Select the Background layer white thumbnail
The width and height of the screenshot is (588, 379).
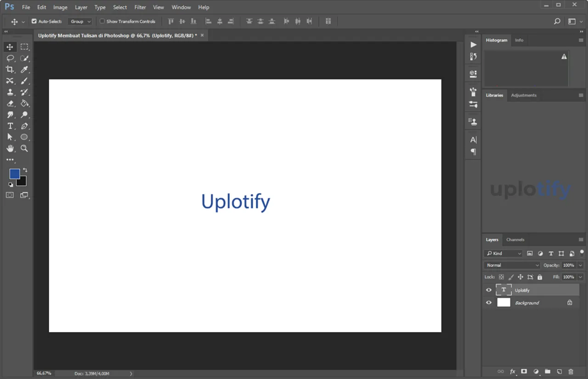(x=504, y=302)
